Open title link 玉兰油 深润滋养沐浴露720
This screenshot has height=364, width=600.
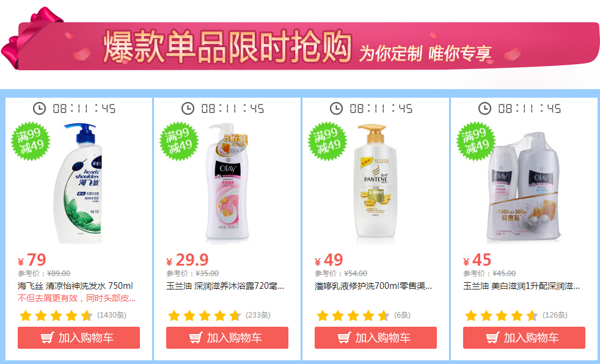click(225, 286)
